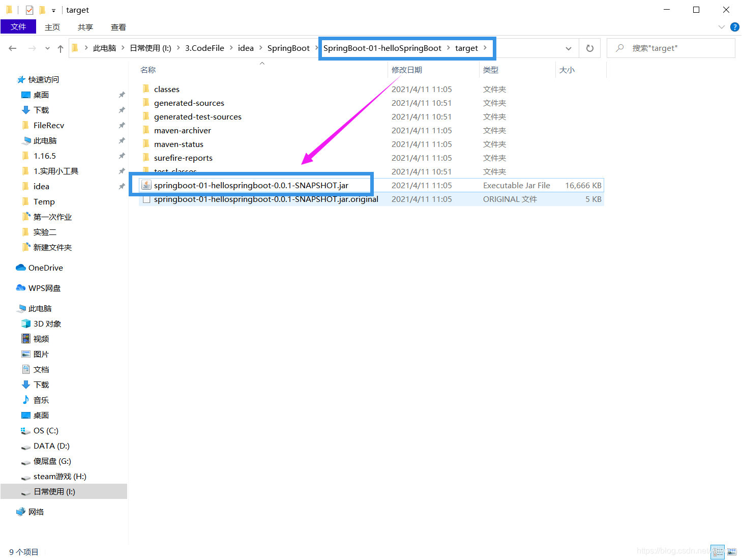Viewport: 742px width, 560px height.
Task: Open DATA (D:) drive
Action: coord(51,446)
